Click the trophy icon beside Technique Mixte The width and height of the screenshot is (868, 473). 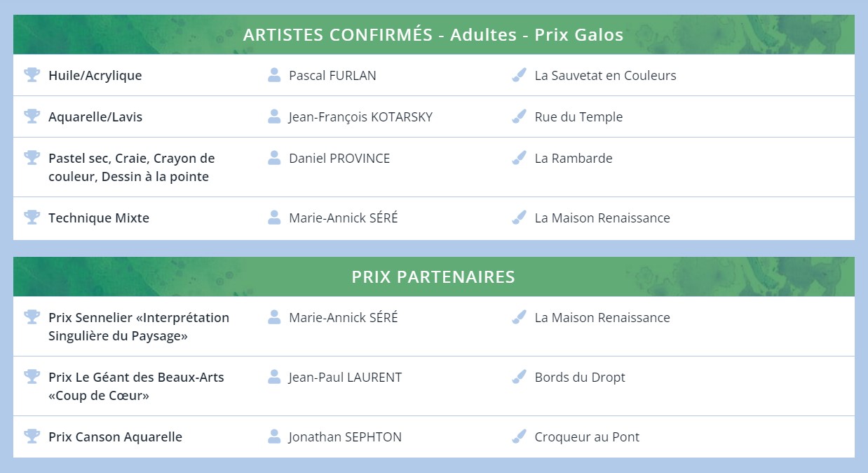(x=32, y=218)
